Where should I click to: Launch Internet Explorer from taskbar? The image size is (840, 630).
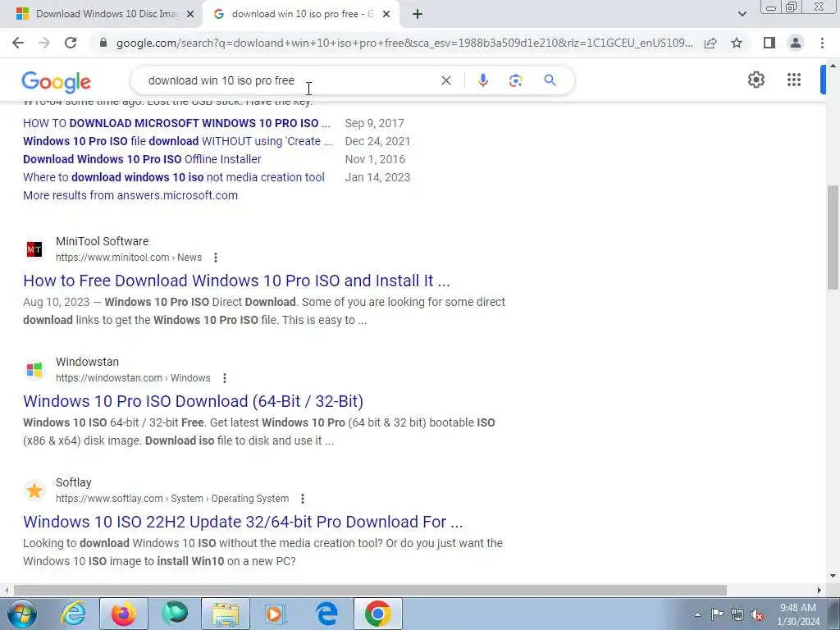(x=73, y=614)
